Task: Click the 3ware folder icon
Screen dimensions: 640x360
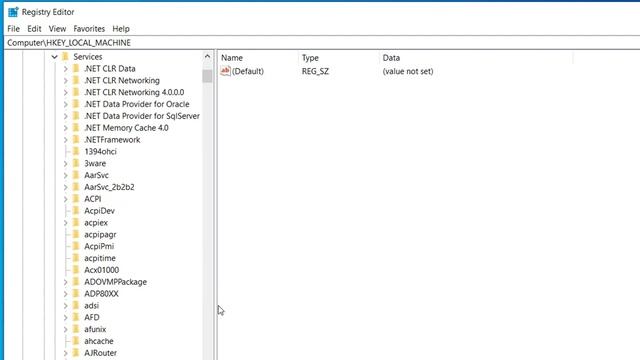Action: click(76, 163)
